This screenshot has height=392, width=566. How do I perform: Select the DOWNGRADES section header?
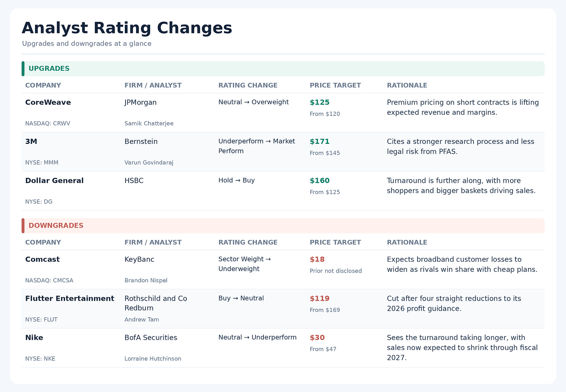point(283,226)
